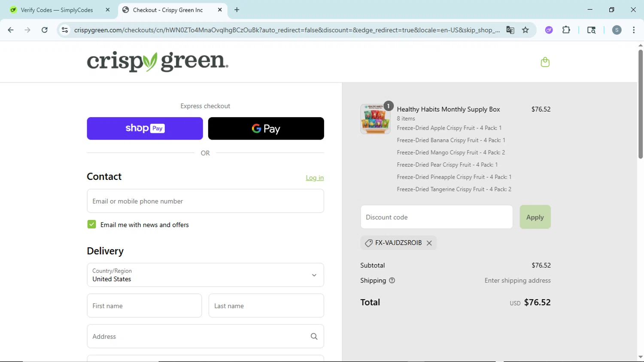This screenshot has width=644, height=362.
Task: Open the translate page icon
Action: click(510, 30)
